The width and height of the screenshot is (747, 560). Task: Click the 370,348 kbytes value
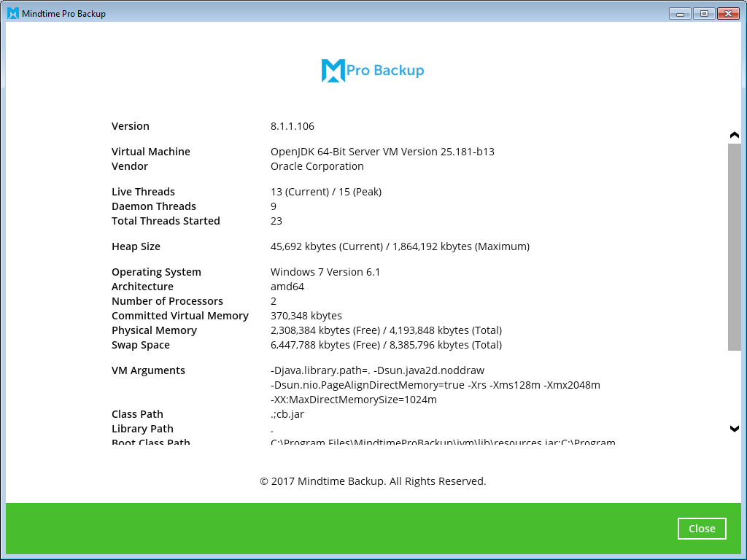coord(306,316)
